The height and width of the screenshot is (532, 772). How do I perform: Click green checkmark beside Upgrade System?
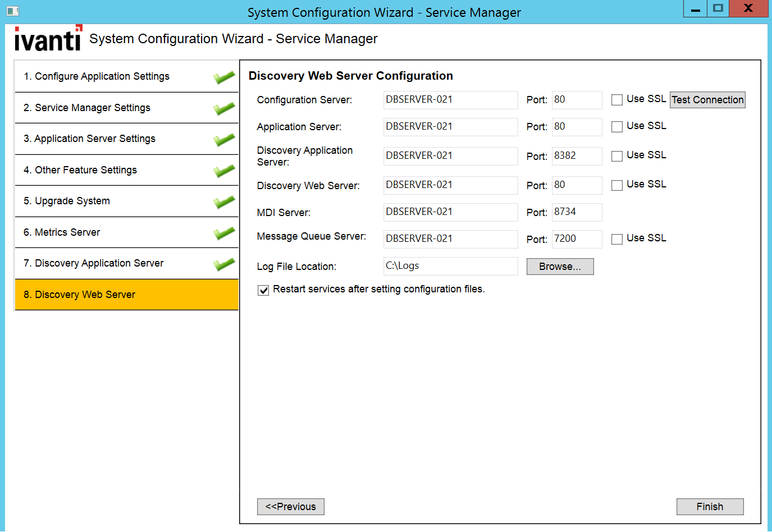(223, 202)
